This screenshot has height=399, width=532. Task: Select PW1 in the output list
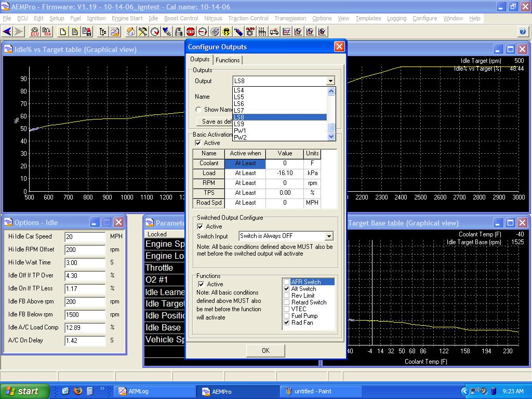[280, 130]
